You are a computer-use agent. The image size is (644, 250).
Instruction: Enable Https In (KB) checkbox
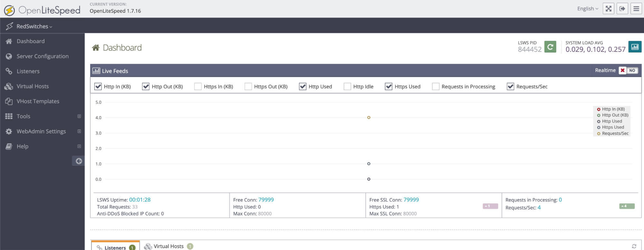click(198, 86)
